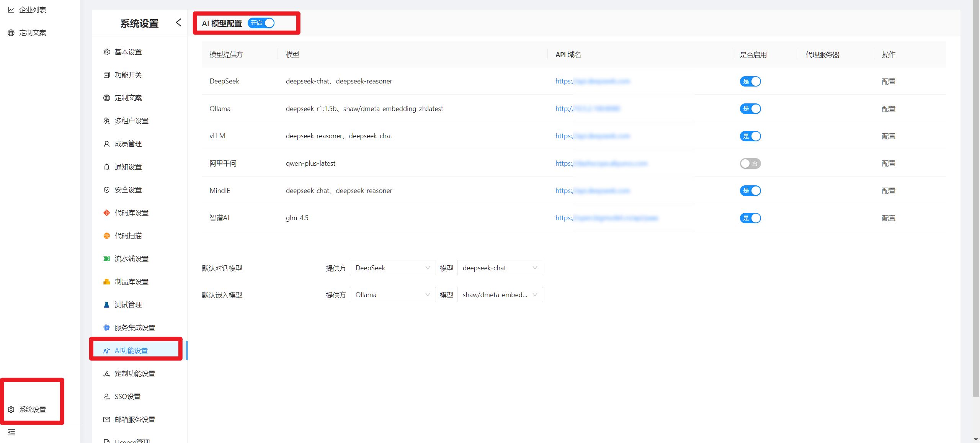Click 配置 for the Ollama row

(x=888, y=109)
